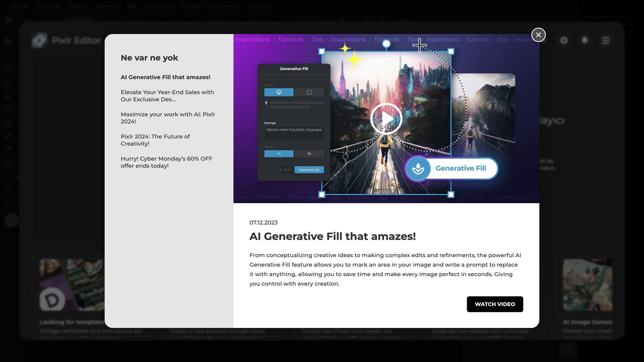The height and width of the screenshot is (362, 644).
Task: Click the lasso selection icon in Generative Fill panel
Action: tap(279, 92)
